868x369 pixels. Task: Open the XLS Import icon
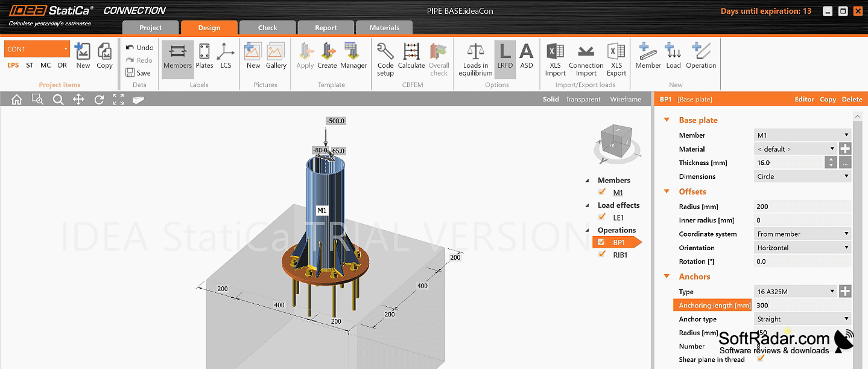click(x=555, y=51)
